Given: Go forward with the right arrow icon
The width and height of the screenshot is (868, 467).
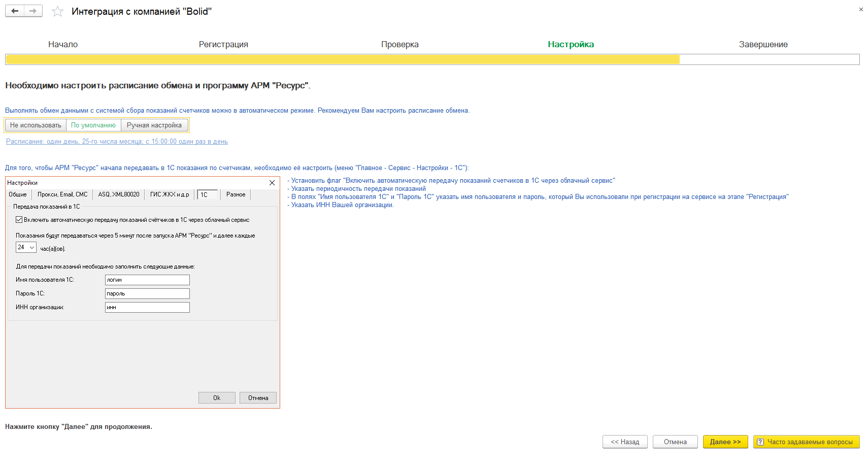Looking at the screenshot, I should click(x=33, y=11).
